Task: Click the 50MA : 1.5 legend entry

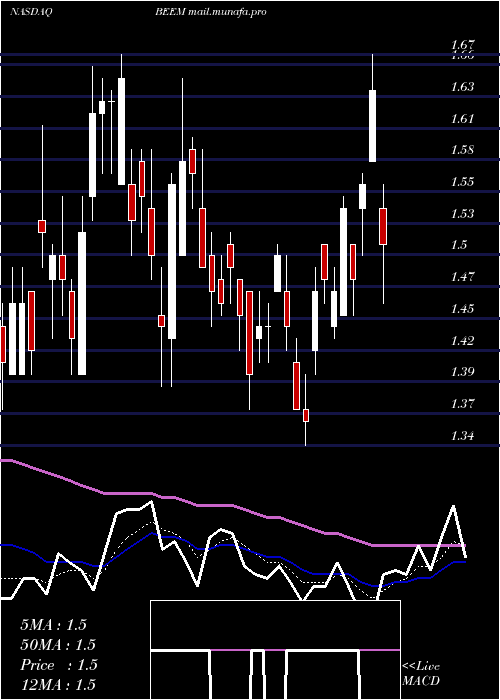Action: pos(58,645)
